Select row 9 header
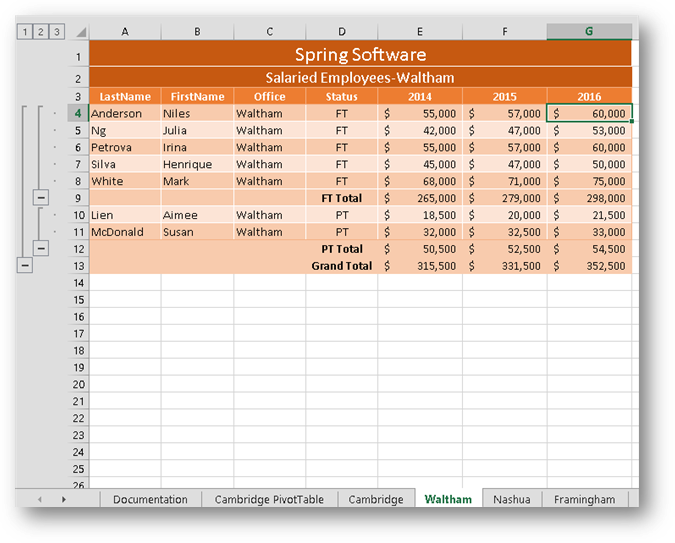Screen dimensions: 675x543 click(78, 198)
